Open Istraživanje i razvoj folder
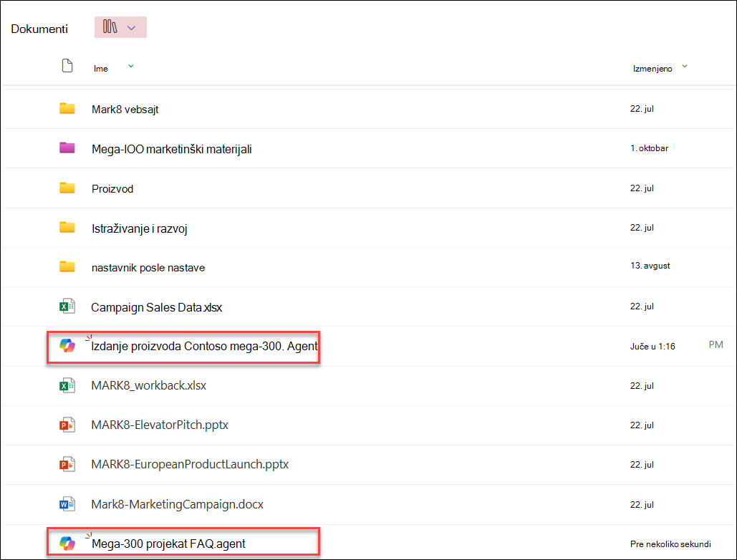The width and height of the screenshot is (737, 560). (x=139, y=228)
